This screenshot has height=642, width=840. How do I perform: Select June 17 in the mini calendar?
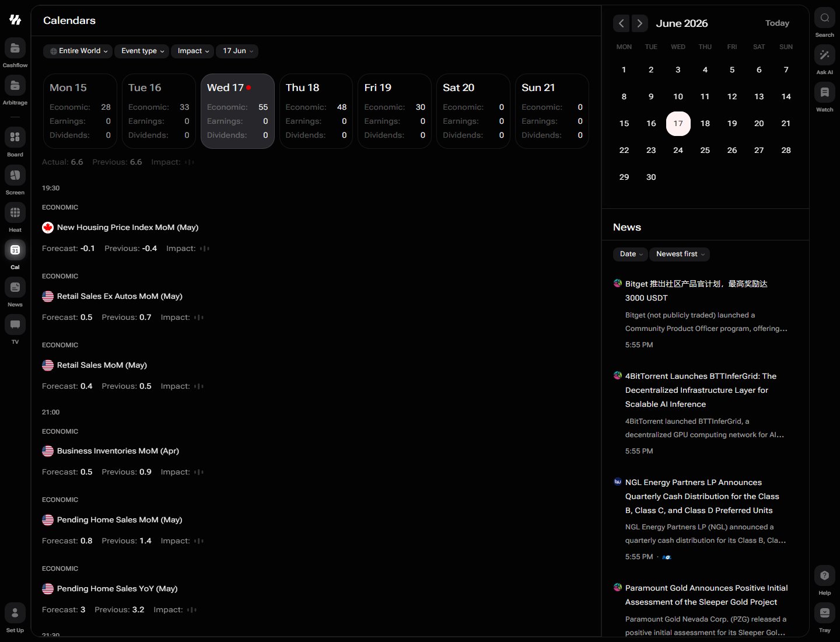tap(678, 124)
